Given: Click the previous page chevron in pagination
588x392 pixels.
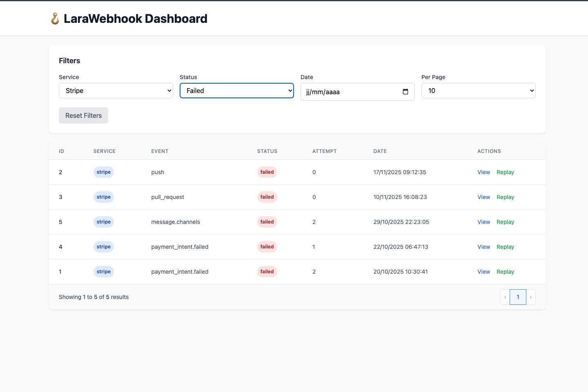Looking at the screenshot, I should pyautogui.click(x=505, y=297).
